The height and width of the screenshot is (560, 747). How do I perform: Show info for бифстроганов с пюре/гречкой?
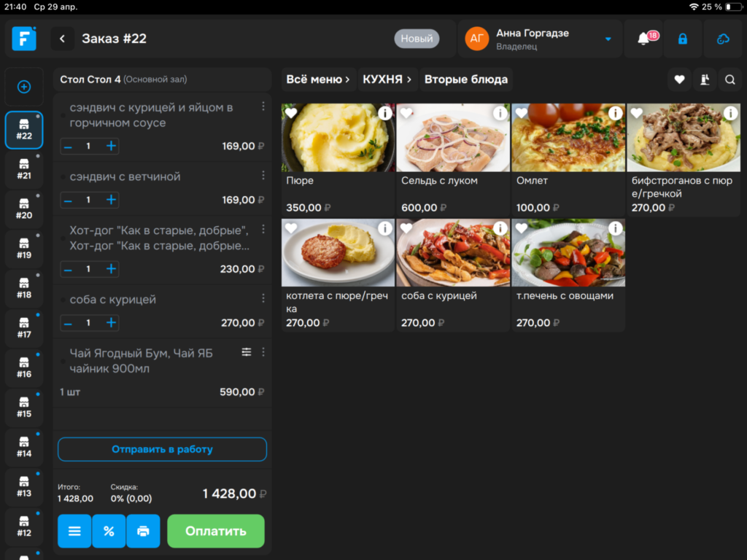tap(731, 113)
